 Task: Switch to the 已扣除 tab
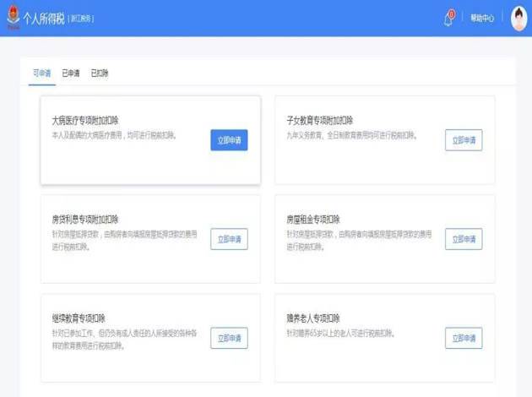click(x=100, y=73)
